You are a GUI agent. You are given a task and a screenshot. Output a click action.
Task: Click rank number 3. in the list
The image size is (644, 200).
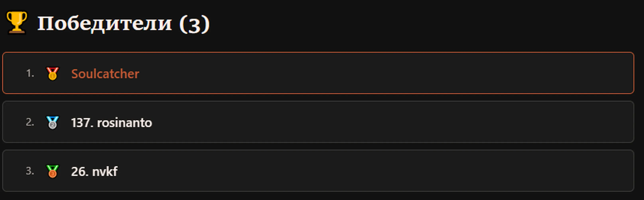(30, 171)
